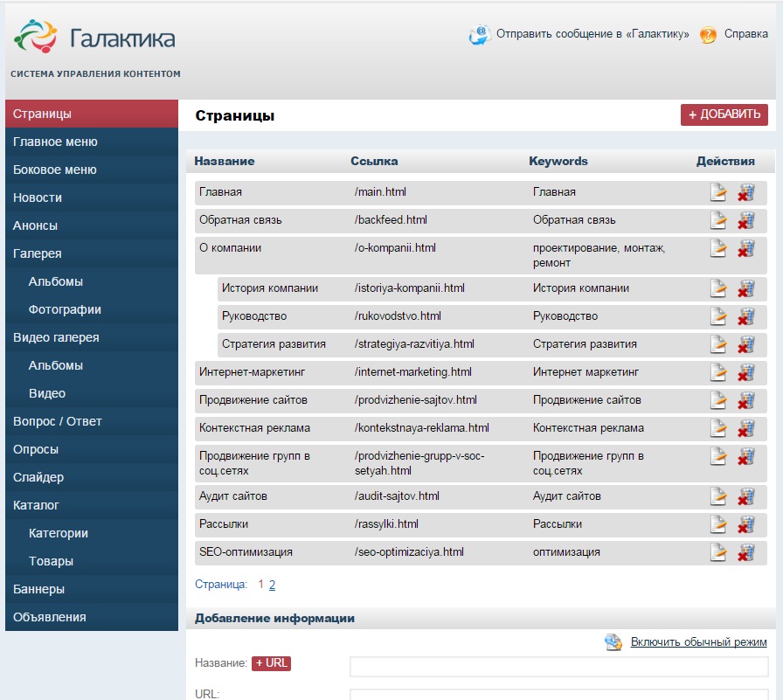
Task: Click the + URL button
Action: (271, 663)
